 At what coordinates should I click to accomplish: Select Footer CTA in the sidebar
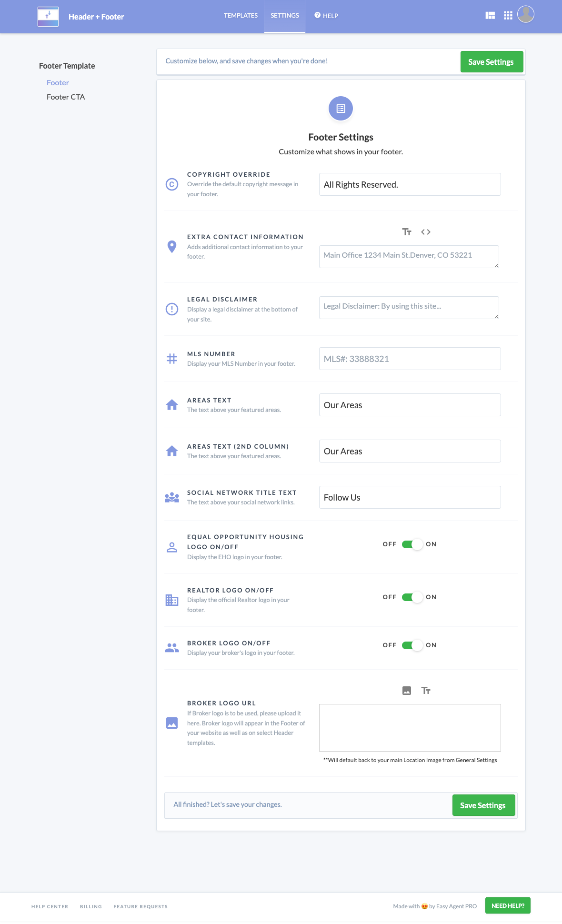66,97
